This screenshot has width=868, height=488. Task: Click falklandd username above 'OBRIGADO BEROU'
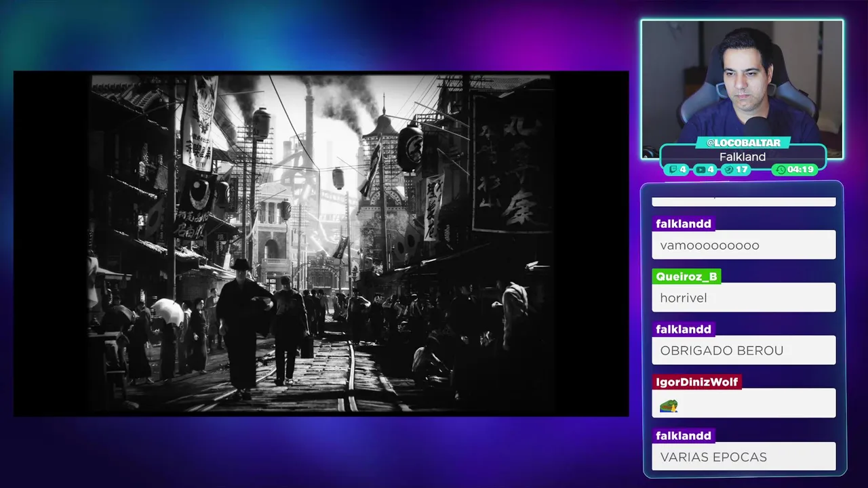click(x=684, y=329)
